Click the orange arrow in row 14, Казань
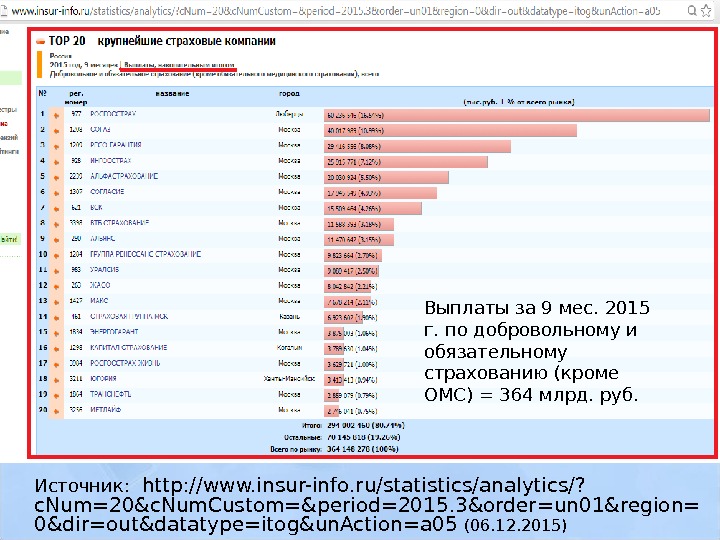The height and width of the screenshot is (540, 720). [56, 318]
